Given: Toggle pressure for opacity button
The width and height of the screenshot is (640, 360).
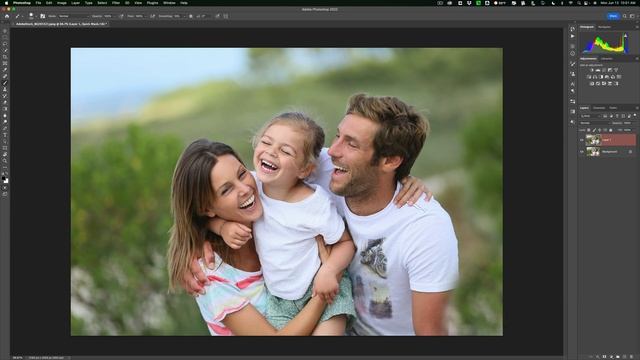Looking at the screenshot, I should 122,16.
